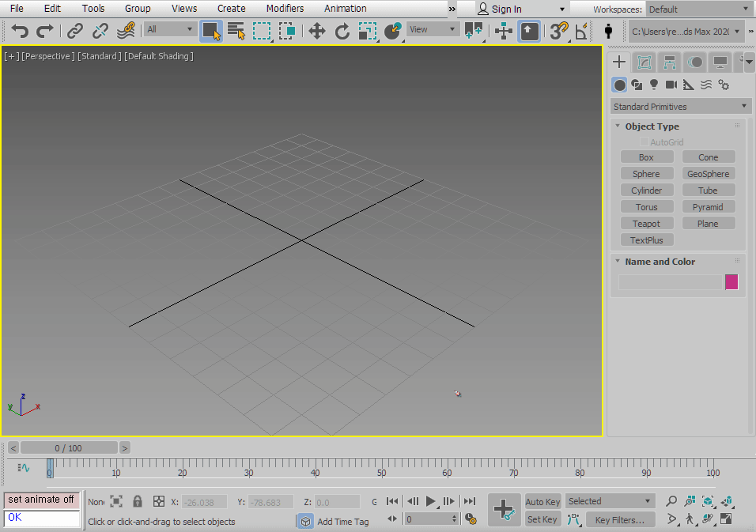This screenshot has height=532, width=756.
Task: Click the TextPlus button
Action: 647,240
